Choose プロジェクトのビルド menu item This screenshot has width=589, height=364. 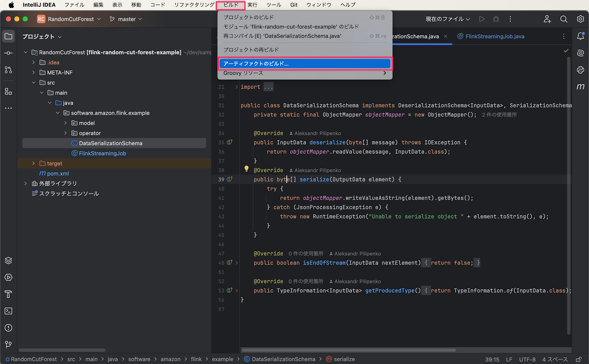coord(305,17)
